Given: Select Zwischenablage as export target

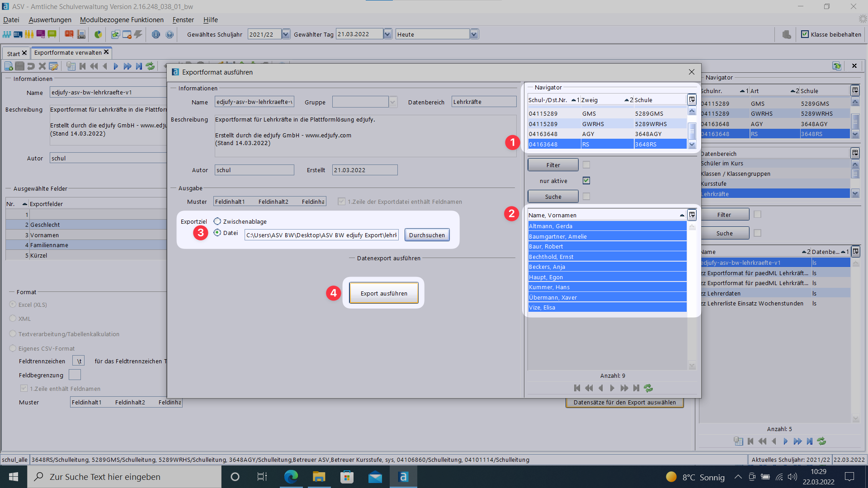Looking at the screenshot, I should click(217, 221).
